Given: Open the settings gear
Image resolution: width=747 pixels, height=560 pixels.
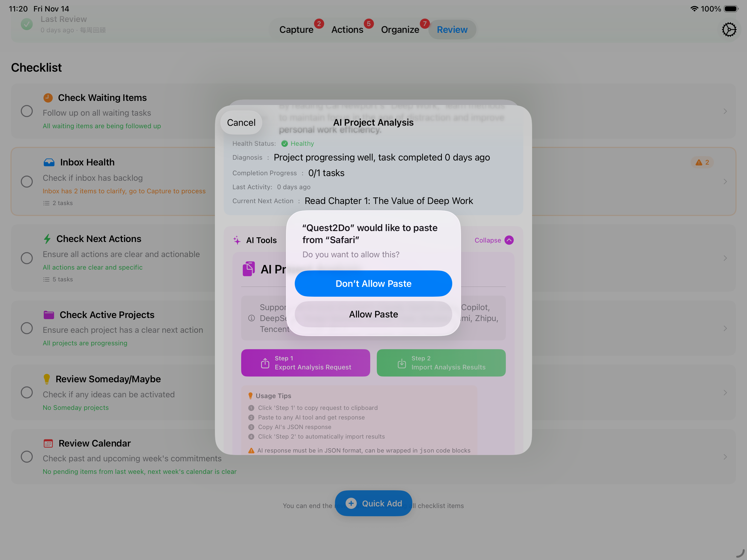Looking at the screenshot, I should pyautogui.click(x=729, y=29).
